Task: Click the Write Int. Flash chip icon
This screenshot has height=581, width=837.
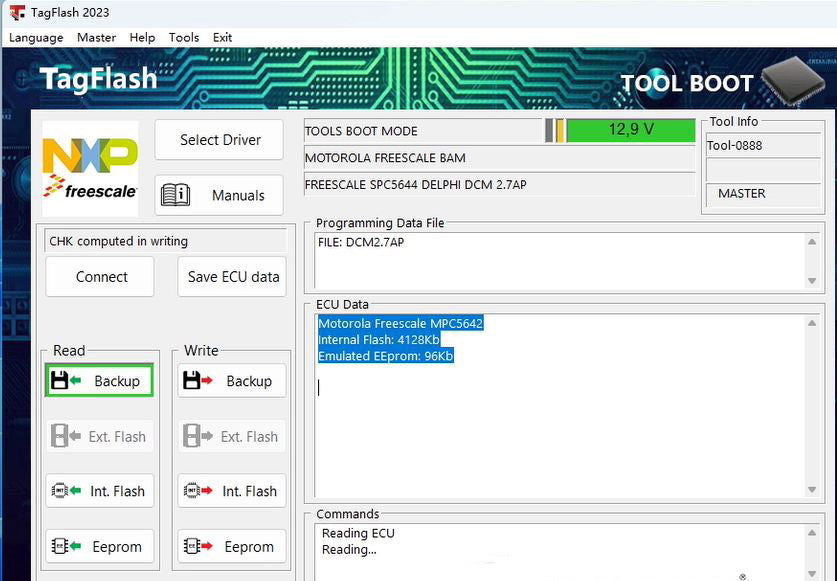Action: pyautogui.click(x=198, y=490)
